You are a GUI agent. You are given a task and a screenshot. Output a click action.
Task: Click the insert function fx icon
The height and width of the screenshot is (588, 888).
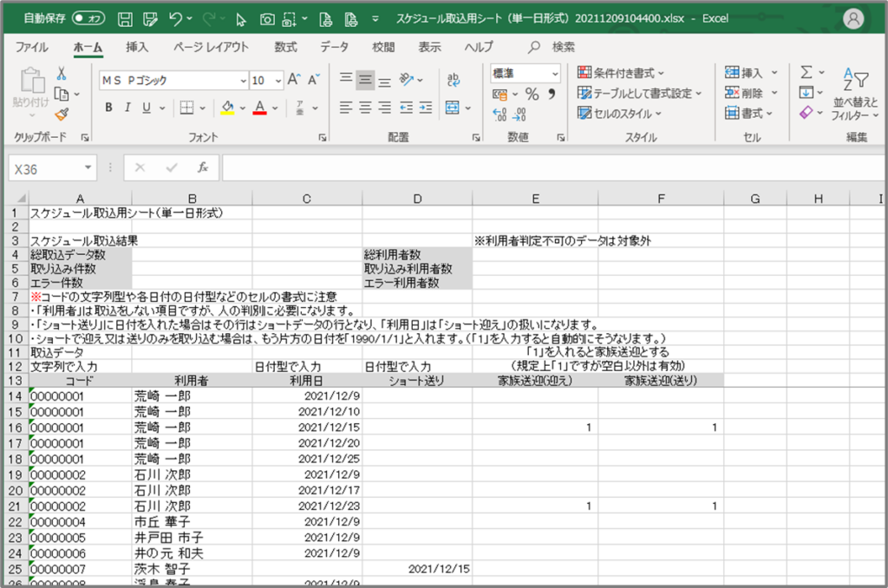(203, 168)
